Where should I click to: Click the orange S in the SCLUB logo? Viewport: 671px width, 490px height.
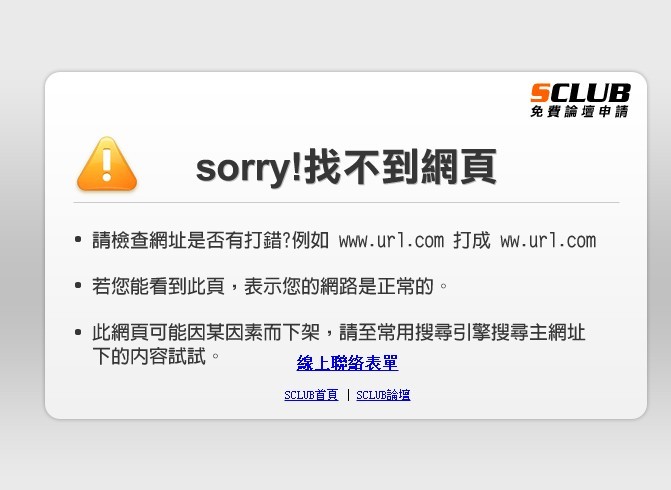tap(540, 93)
